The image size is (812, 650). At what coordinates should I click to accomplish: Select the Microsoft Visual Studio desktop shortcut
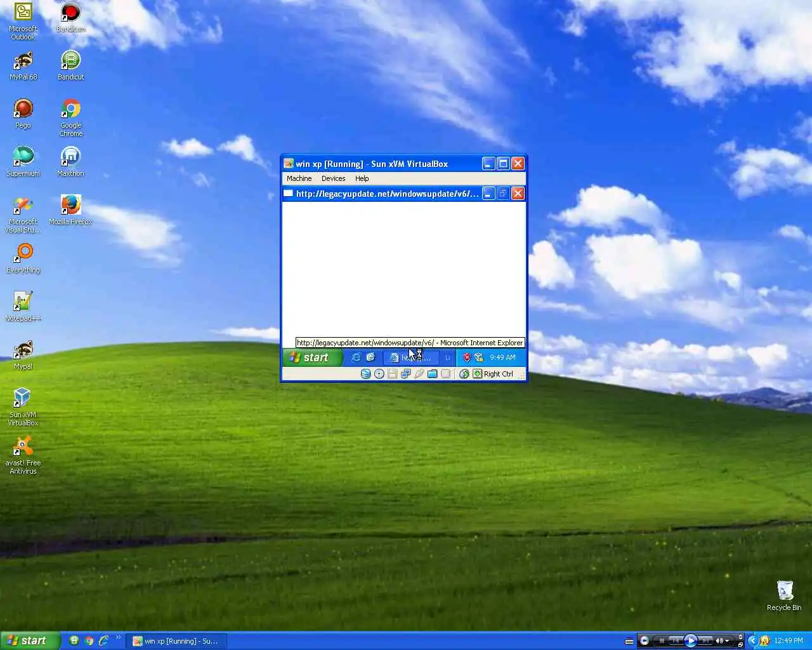23,214
